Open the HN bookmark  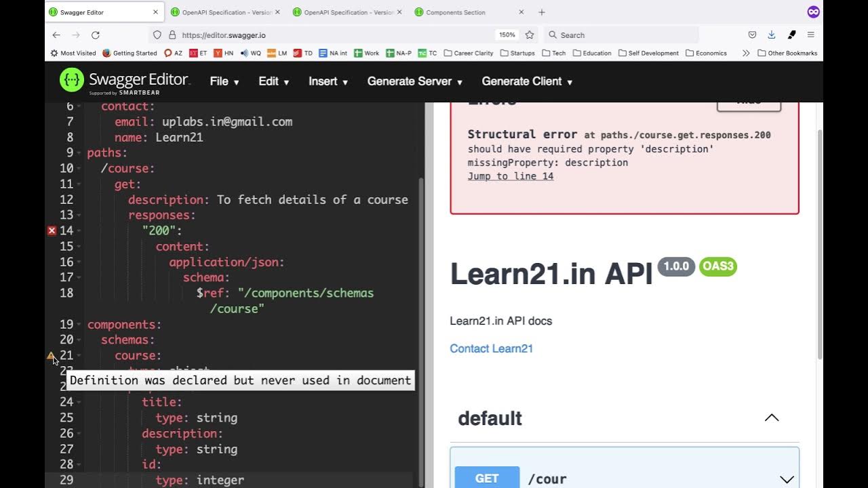tap(223, 53)
